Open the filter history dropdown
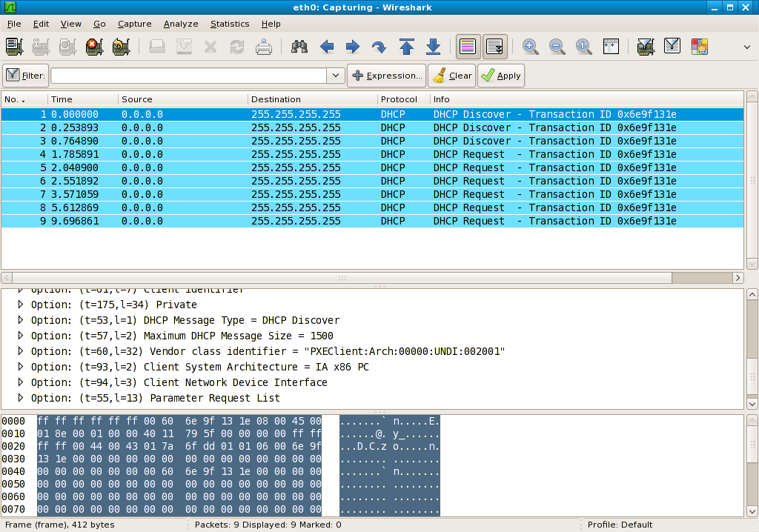Viewport: 759px width, 532px height. 336,76
